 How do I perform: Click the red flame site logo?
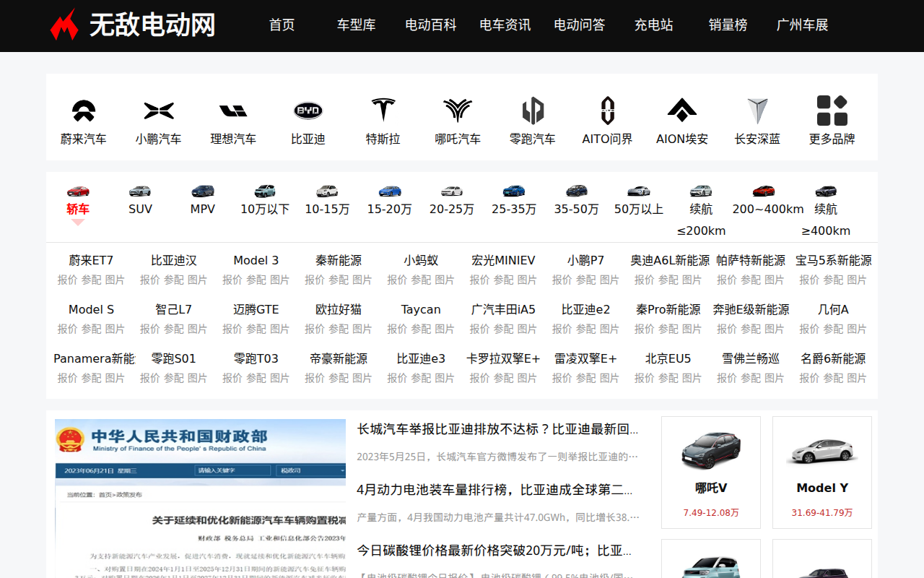[64, 25]
